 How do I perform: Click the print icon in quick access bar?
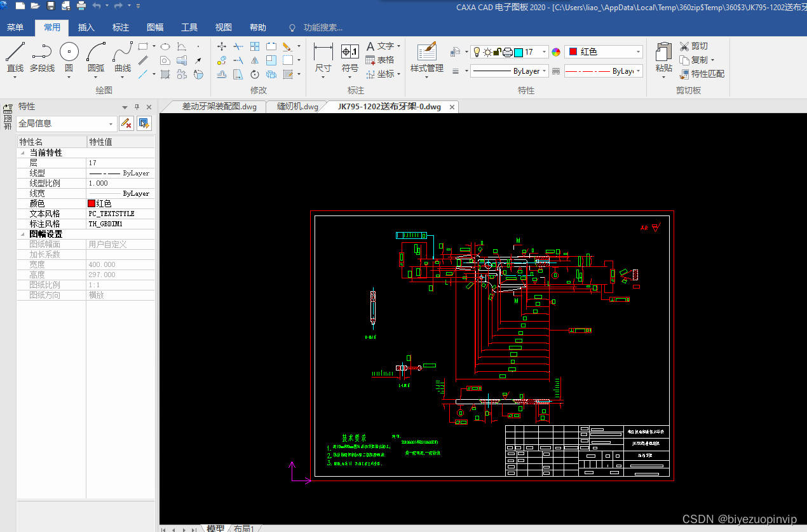point(81,6)
